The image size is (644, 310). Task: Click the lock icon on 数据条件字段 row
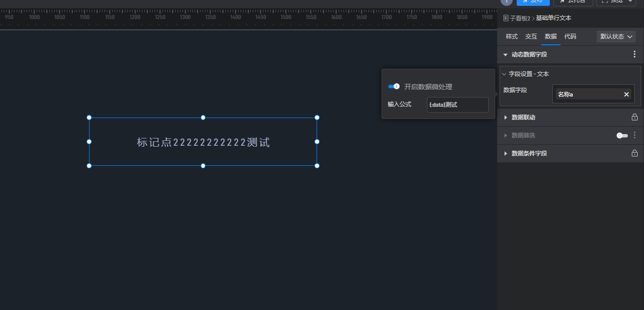[634, 154]
